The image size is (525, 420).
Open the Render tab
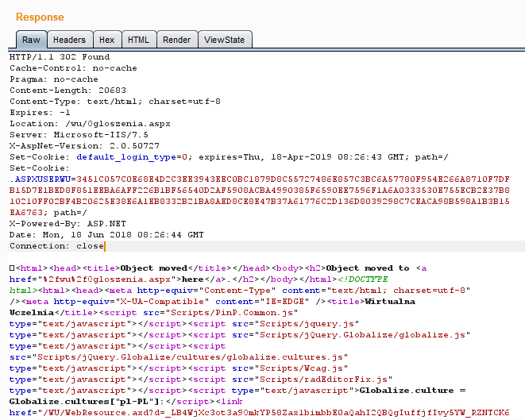[176, 40]
